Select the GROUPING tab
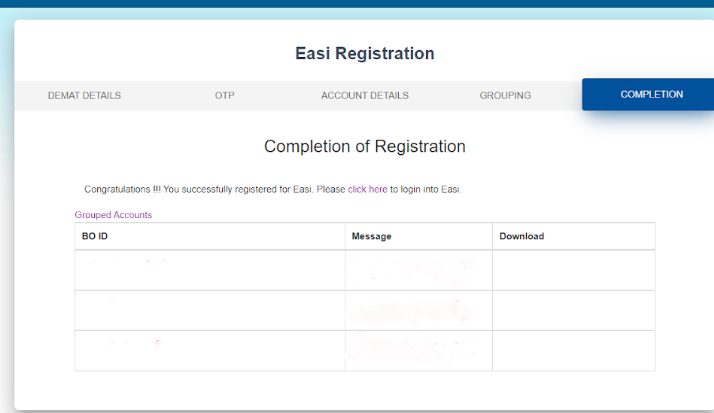The width and height of the screenshot is (714, 413). (505, 96)
